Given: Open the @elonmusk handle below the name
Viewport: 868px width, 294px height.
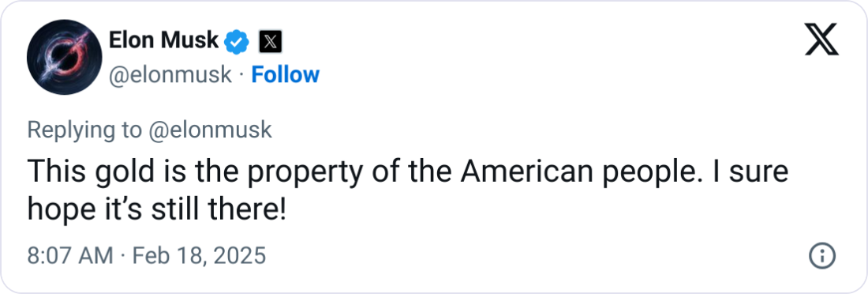Looking at the screenshot, I should [170, 75].
